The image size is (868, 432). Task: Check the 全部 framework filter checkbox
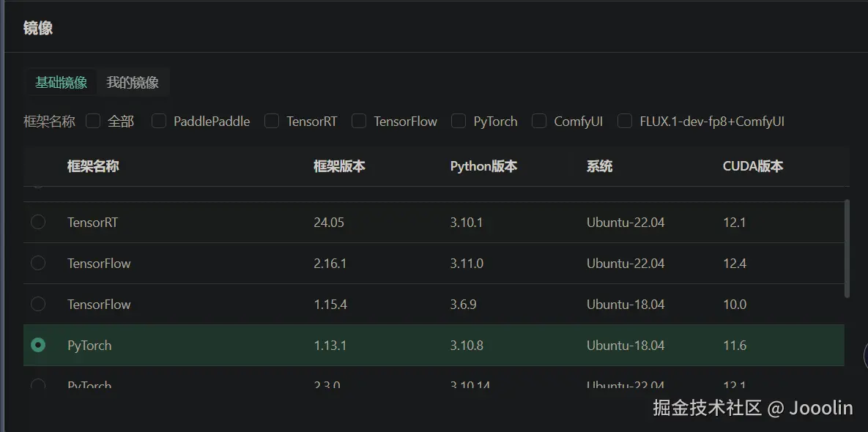point(93,122)
